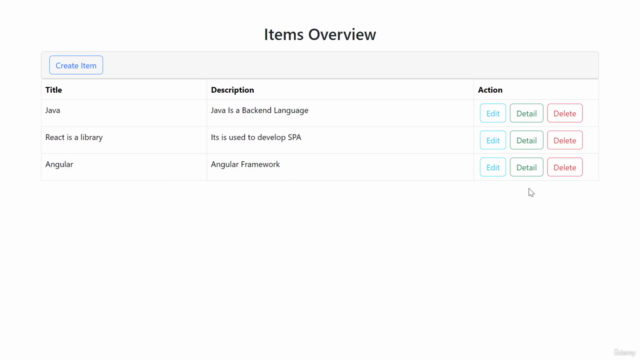Viewport: 640px width, 360px height.
Task: Click 'Its is used to develop SPA' description
Action: (x=256, y=137)
